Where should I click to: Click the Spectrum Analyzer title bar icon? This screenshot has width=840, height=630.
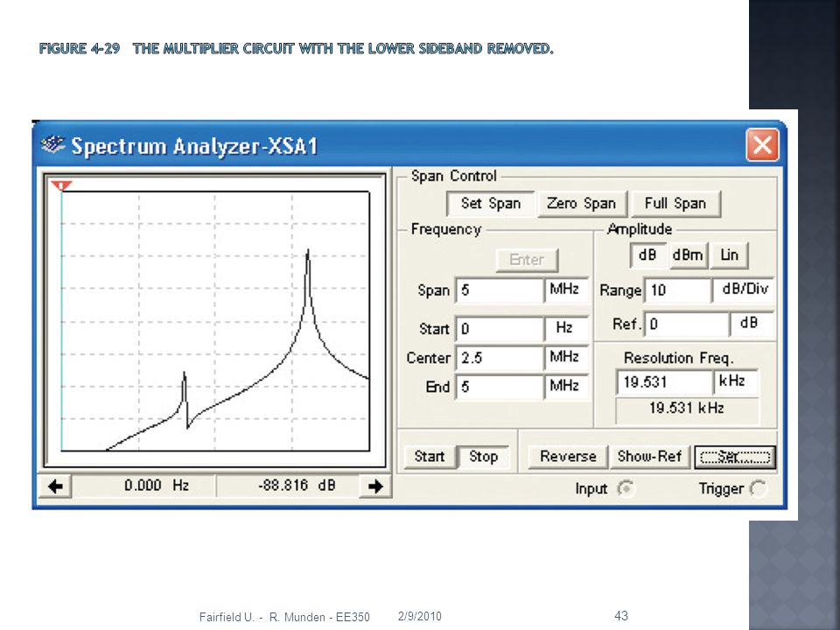[52, 144]
